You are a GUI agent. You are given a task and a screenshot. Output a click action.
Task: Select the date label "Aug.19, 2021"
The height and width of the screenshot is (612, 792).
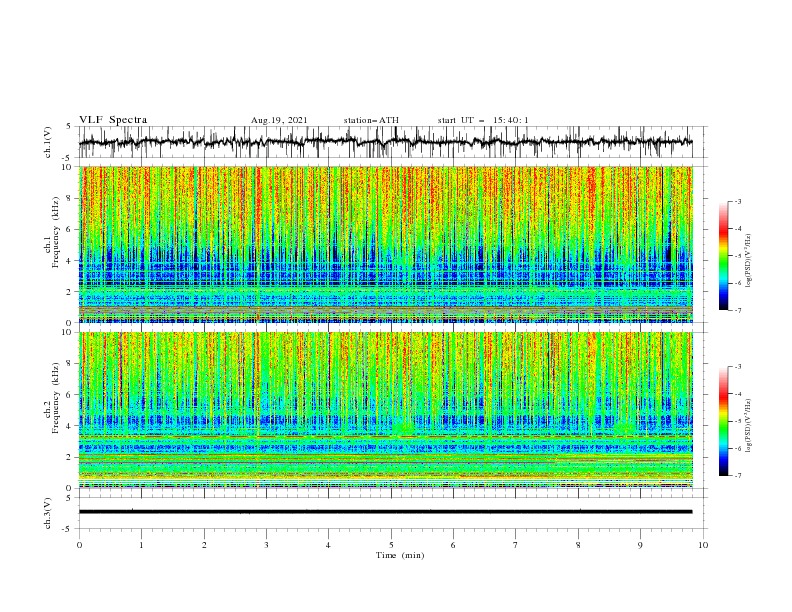click(279, 120)
